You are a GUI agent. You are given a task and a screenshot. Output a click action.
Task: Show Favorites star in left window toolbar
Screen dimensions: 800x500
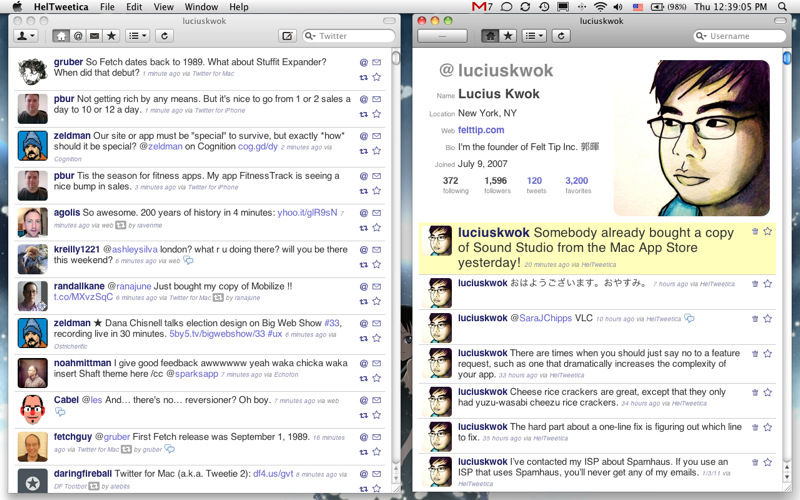pyautogui.click(x=111, y=36)
